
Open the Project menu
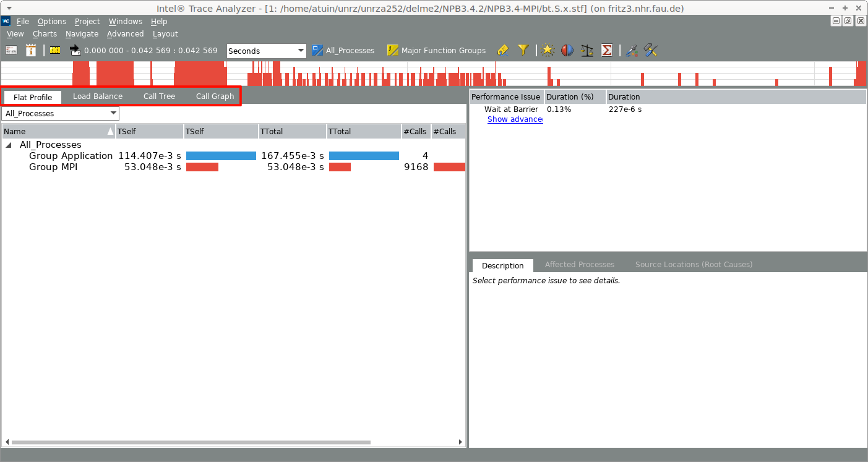tap(87, 21)
